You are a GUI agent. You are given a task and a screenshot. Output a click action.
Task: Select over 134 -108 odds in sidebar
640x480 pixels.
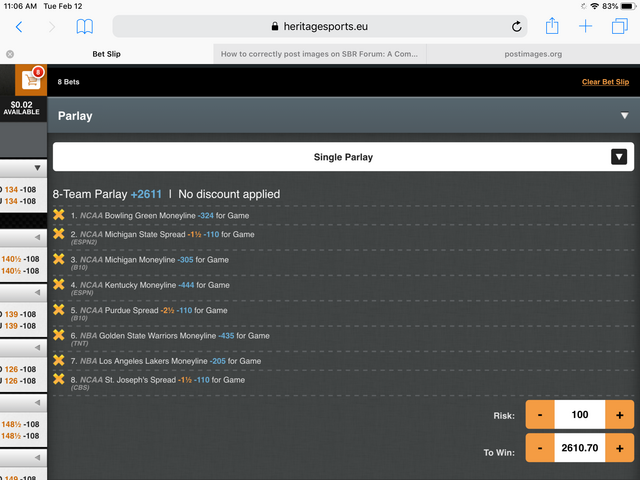(x=20, y=189)
